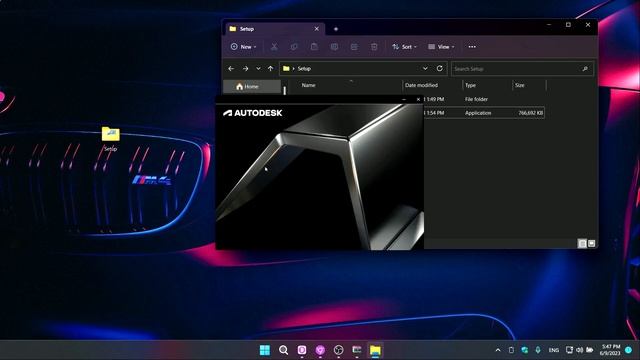
Task: Show hidden system tray icons
Action: coord(498,350)
